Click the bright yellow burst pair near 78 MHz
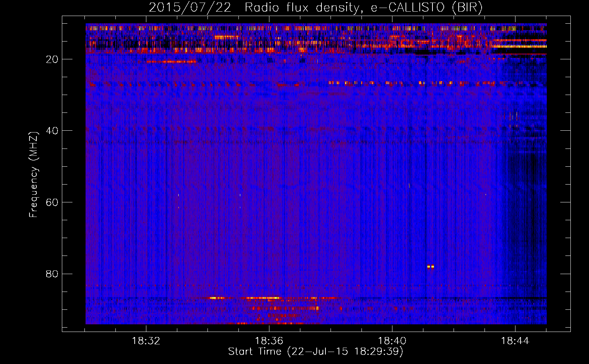 tap(431, 266)
